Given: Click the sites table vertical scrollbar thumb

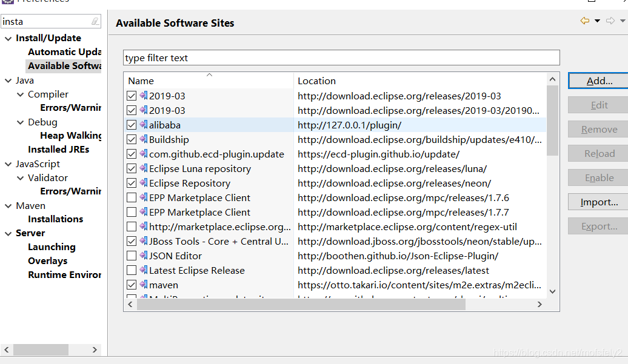Looking at the screenshot, I should tap(552, 121).
